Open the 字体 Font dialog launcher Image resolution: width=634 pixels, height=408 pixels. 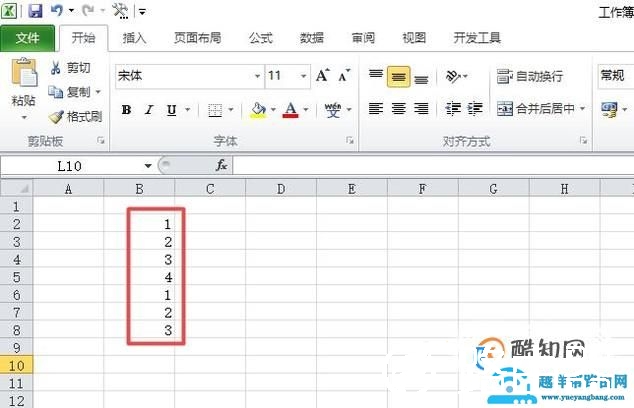coord(350,141)
